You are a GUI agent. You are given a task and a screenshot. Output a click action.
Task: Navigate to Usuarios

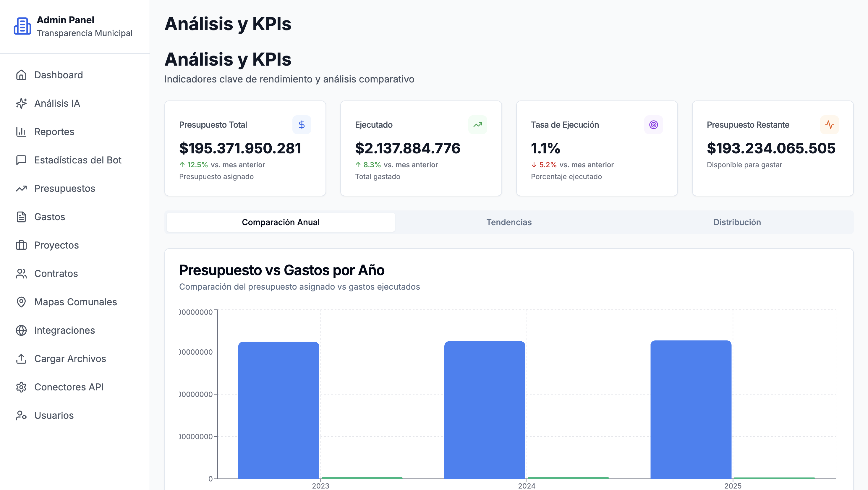(x=53, y=415)
